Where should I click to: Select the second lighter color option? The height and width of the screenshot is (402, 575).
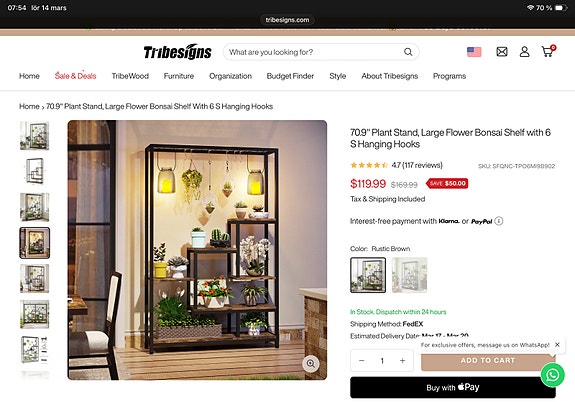409,275
